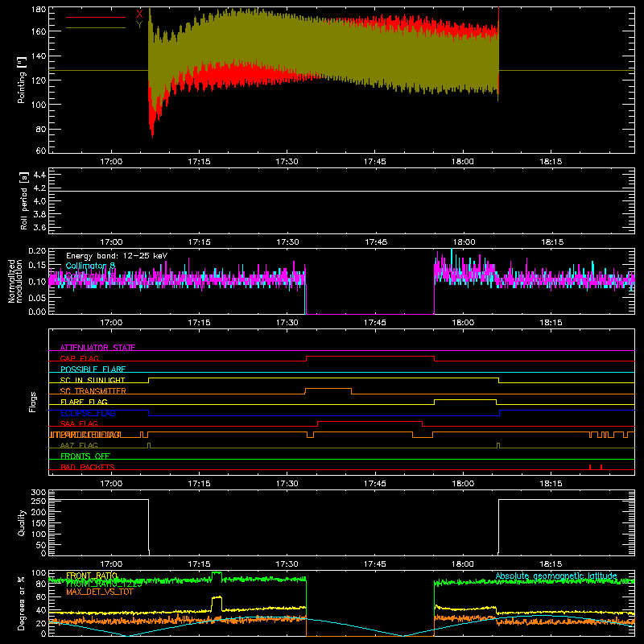Click the 'Flags' axis title

coord(33,402)
